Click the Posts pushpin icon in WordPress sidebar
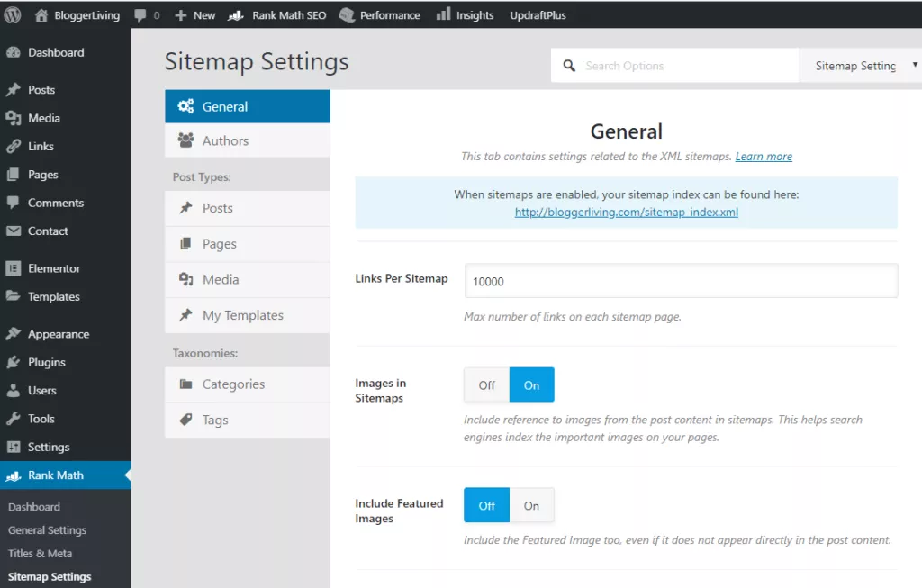The image size is (922, 588). [x=14, y=90]
